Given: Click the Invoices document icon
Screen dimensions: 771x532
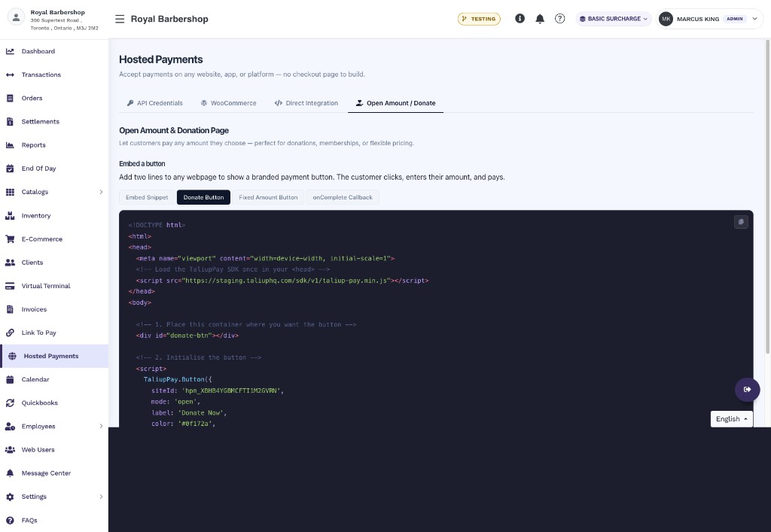Looking at the screenshot, I should [x=10, y=309].
